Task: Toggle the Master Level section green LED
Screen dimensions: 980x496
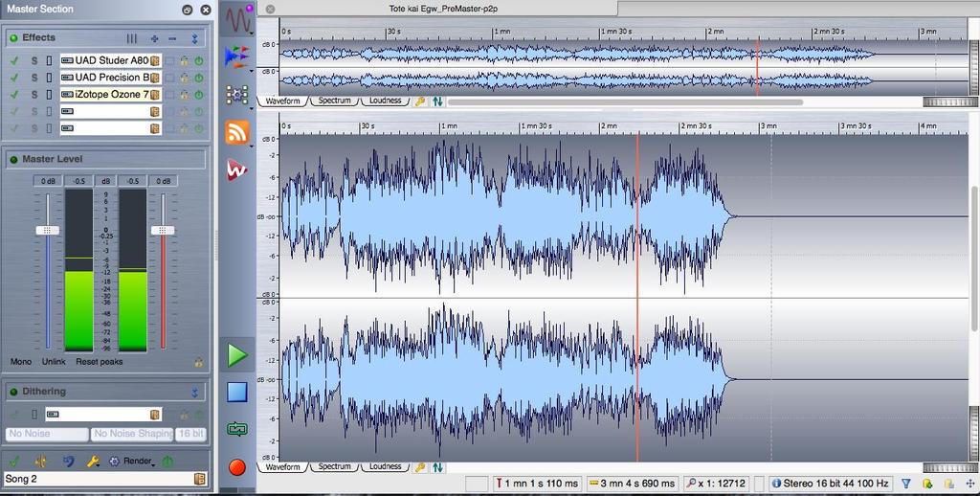Action: point(13,160)
